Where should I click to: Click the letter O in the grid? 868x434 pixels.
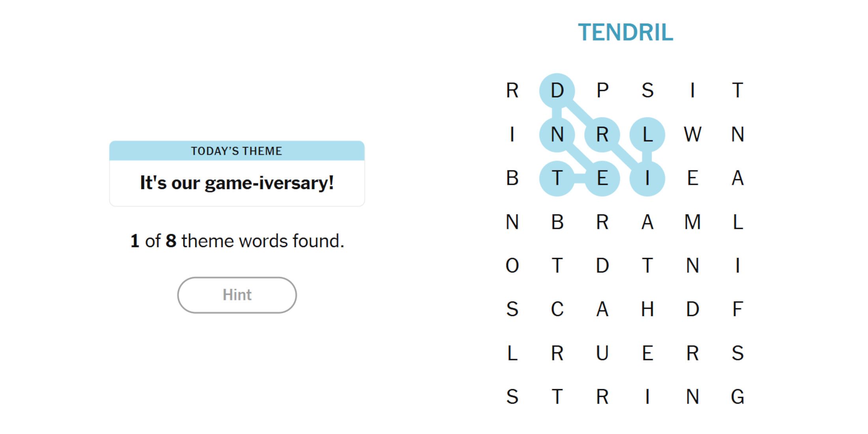(512, 266)
